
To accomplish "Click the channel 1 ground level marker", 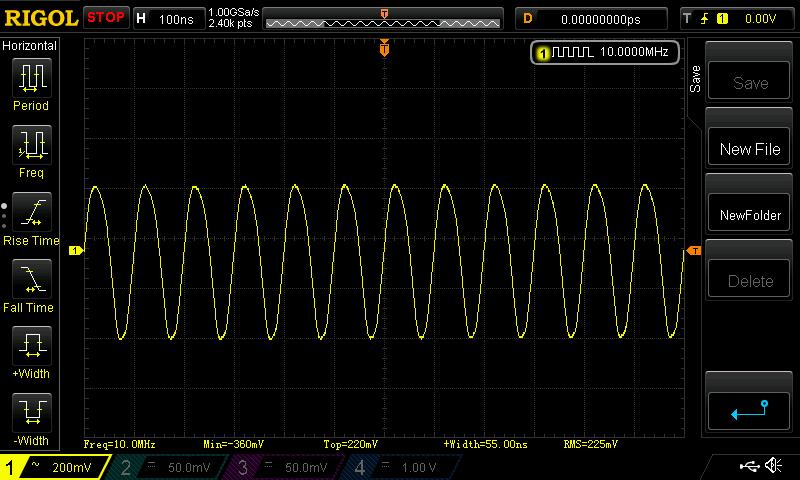I will [x=76, y=250].
